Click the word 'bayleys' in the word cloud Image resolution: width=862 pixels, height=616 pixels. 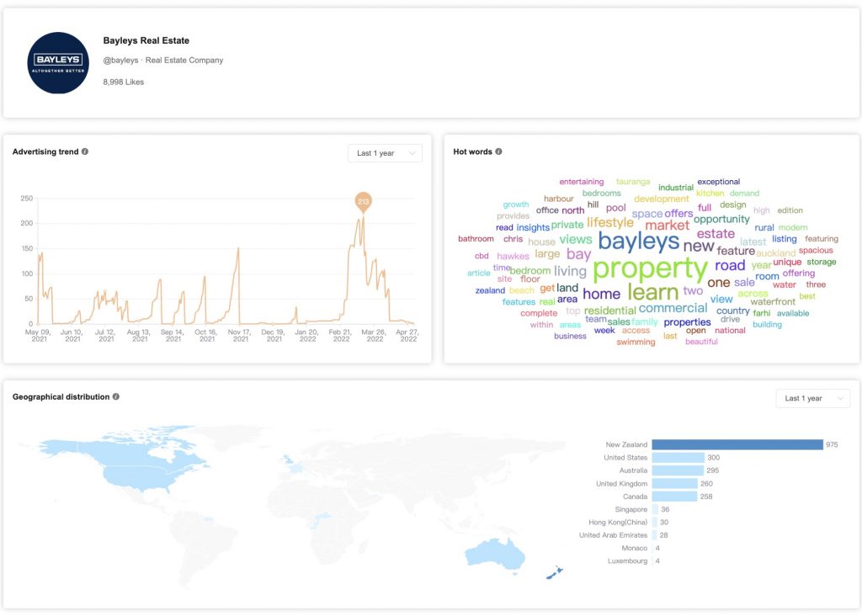click(639, 242)
